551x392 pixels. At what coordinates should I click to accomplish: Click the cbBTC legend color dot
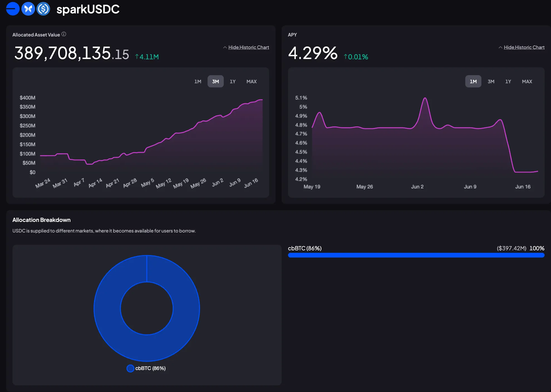click(130, 368)
